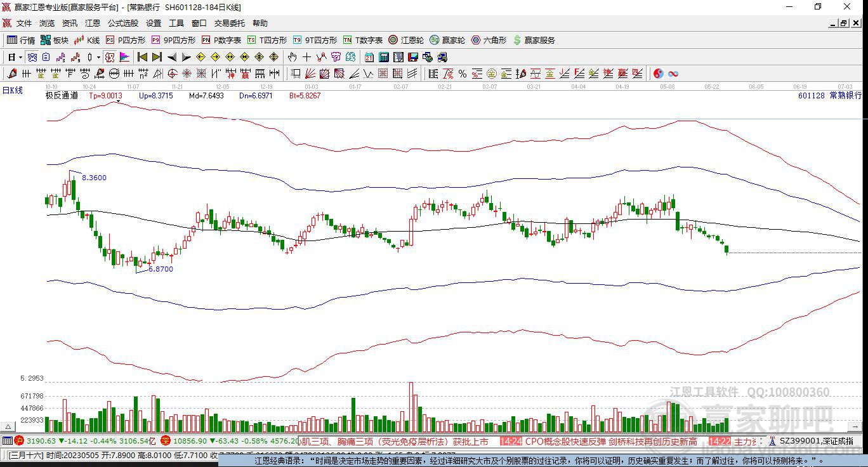The height and width of the screenshot is (467, 868).
Task: Click the status bar table icon
Action: [x=7, y=441]
